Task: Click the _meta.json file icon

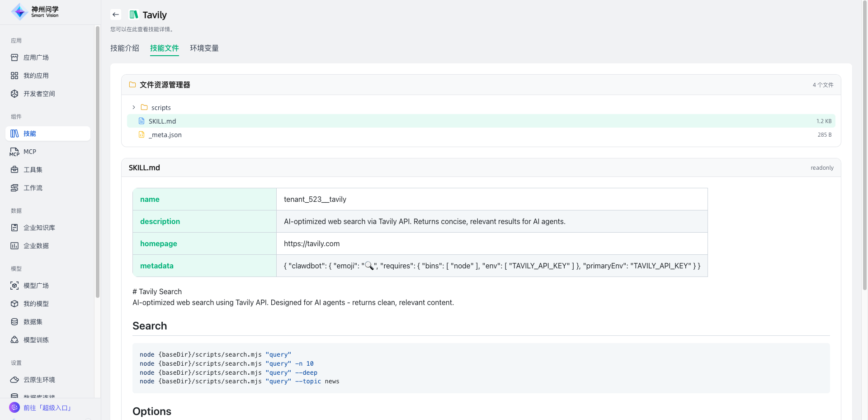Action: [142, 134]
